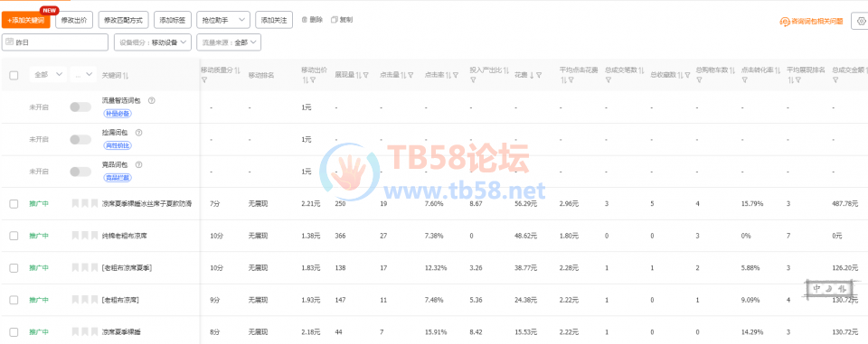Sort by 展现量 column
Image resolution: width=868 pixels, height=344 pixels.
coord(358,75)
